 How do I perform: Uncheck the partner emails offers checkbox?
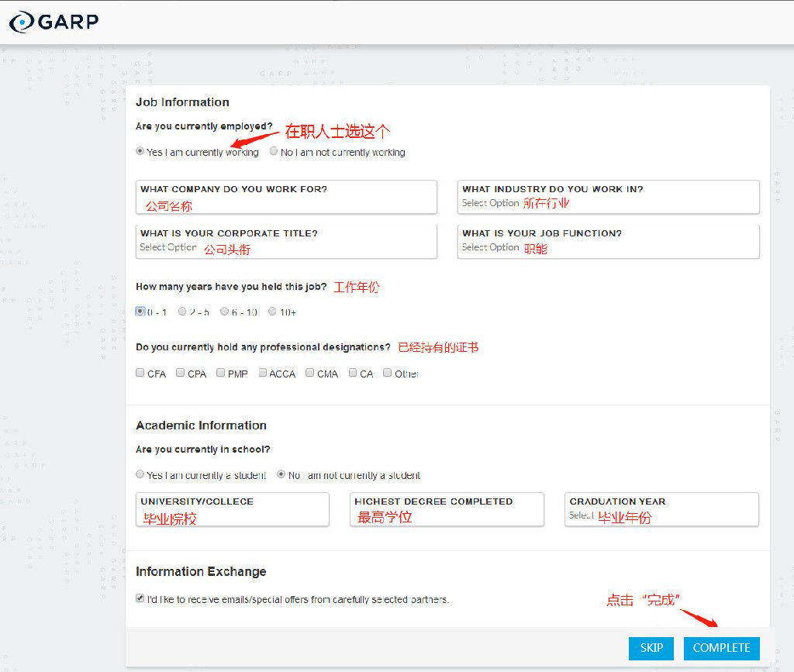coord(140,598)
